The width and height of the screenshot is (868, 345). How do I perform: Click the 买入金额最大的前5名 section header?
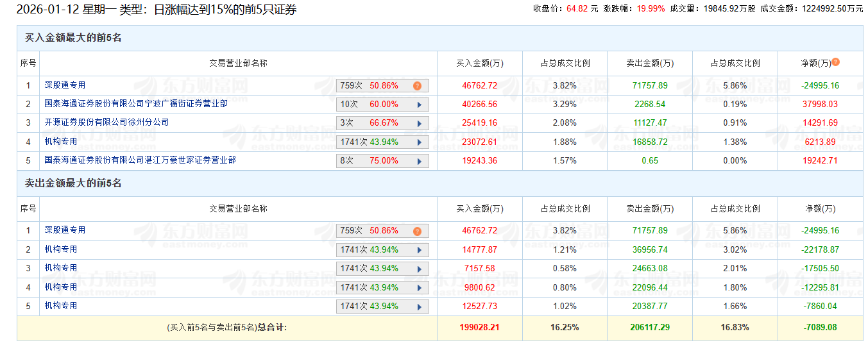click(73, 38)
